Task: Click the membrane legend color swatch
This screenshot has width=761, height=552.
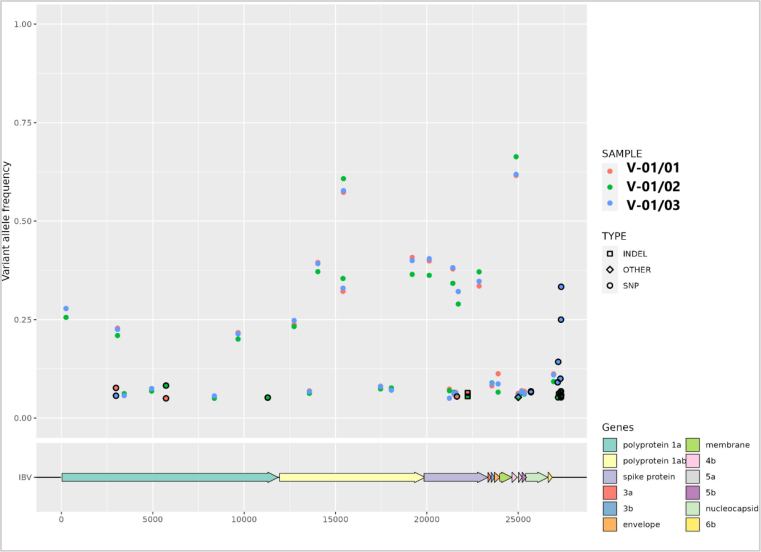Action: [x=692, y=445]
